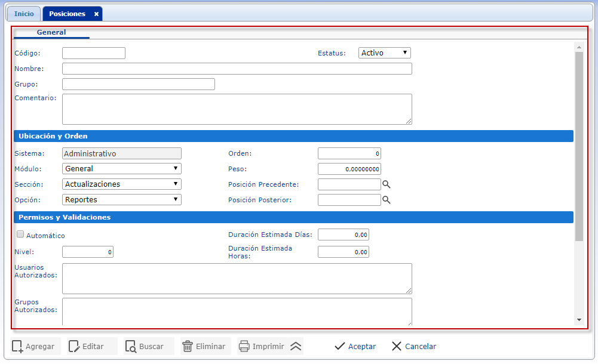Viewport: 598px width, 364px height.
Task: Click the Cancelar button
Action: pyautogui.click(x=413, y=347)
